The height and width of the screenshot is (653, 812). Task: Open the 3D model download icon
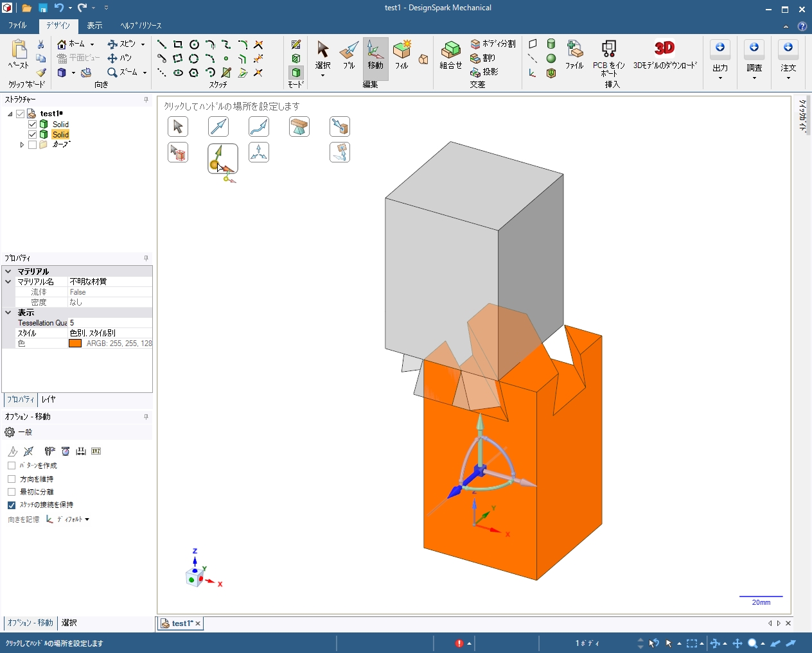click(x=664, y=49)
